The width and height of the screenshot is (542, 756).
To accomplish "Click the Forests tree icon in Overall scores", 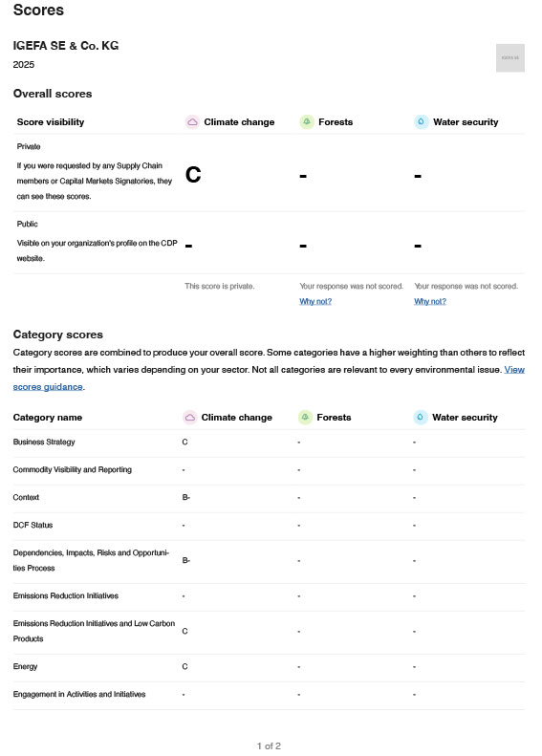I will (307, 122).
